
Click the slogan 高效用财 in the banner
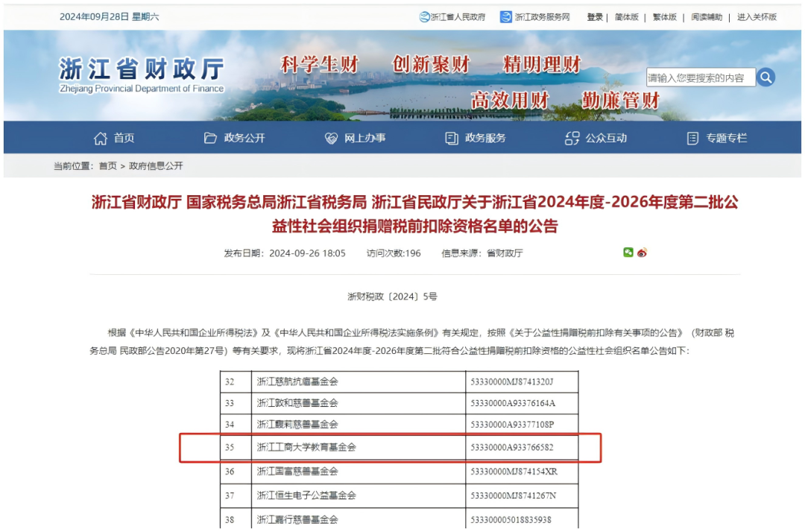[511, 101]
